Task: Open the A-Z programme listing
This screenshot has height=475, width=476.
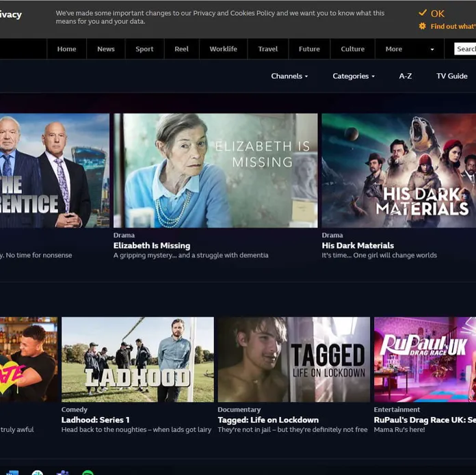Action: [406, 76]
